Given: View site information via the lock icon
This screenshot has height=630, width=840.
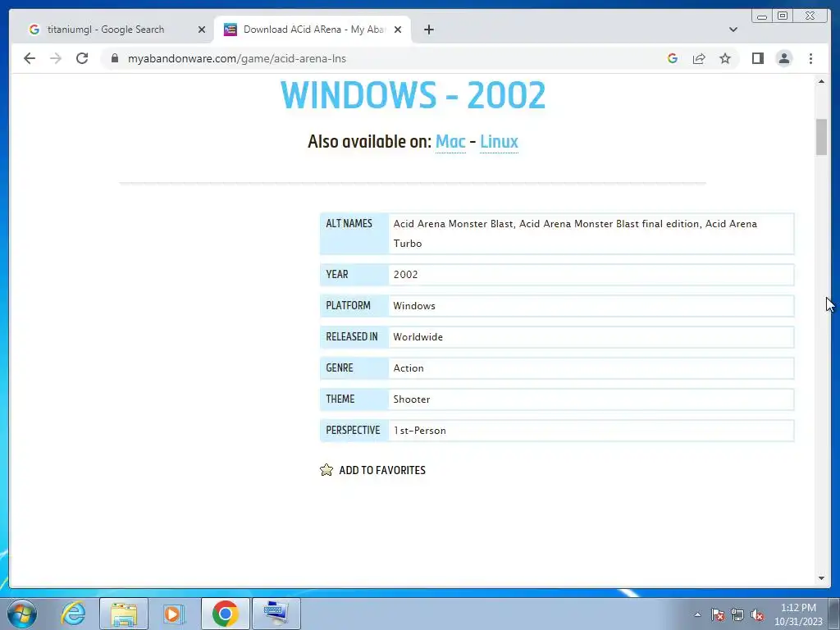Looking at the screenshot, I should click(x=115, y=58).
